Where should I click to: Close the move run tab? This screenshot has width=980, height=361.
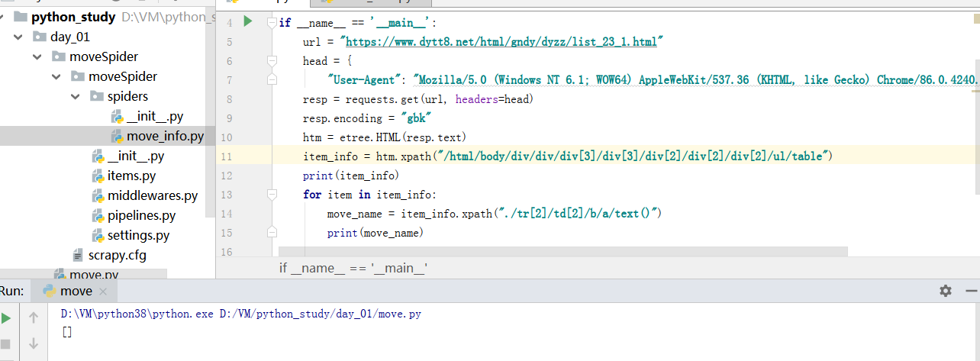pyautogui.click(x=104, y=292)
